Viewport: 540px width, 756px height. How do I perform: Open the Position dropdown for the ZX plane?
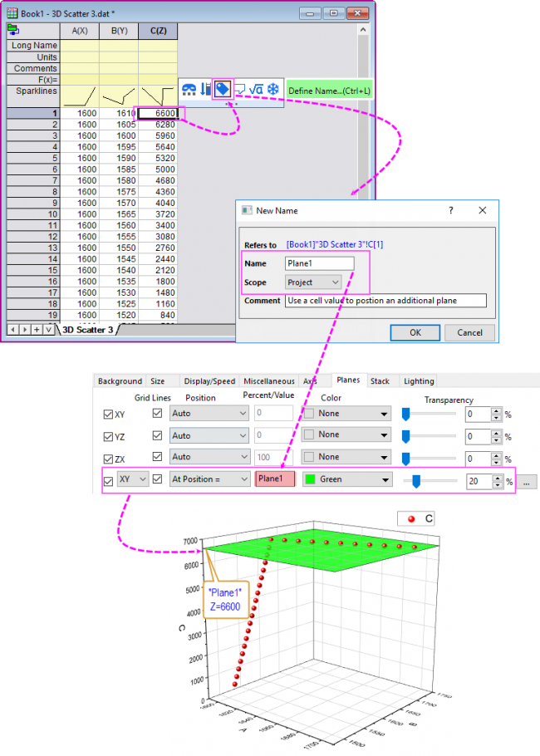(209, 457)
